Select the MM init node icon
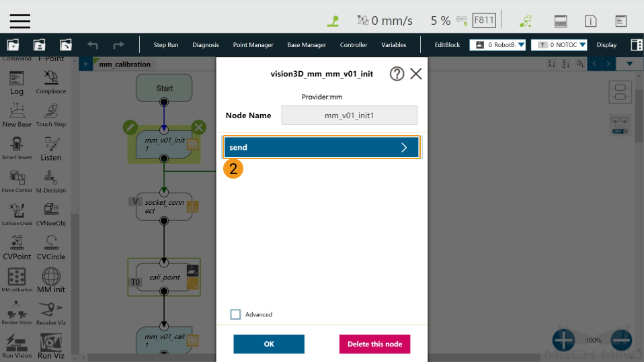This screenshot has height=362, width=644. tap(51, 280)
